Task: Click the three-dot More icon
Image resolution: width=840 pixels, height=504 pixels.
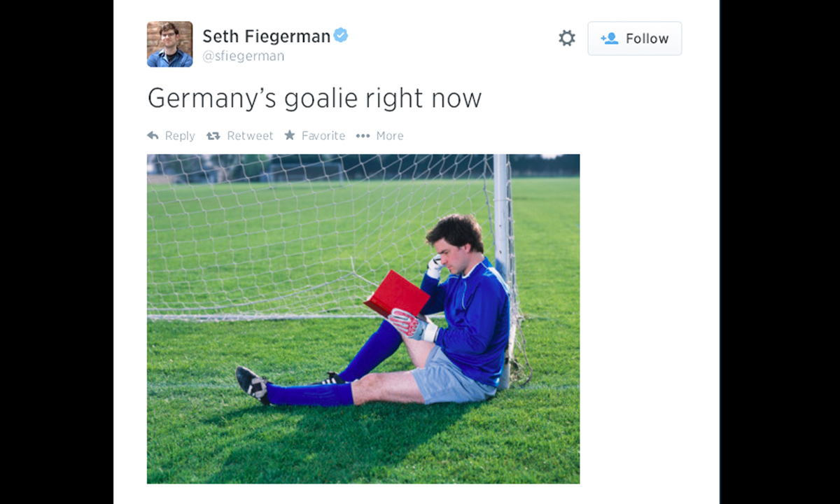Action: coord(362,136)
